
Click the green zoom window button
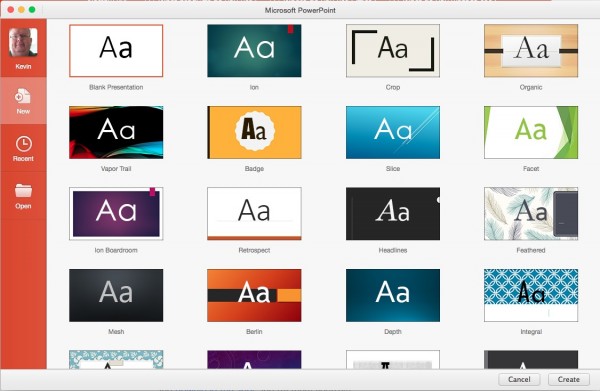pyautogui.click(x=32, y=10)
